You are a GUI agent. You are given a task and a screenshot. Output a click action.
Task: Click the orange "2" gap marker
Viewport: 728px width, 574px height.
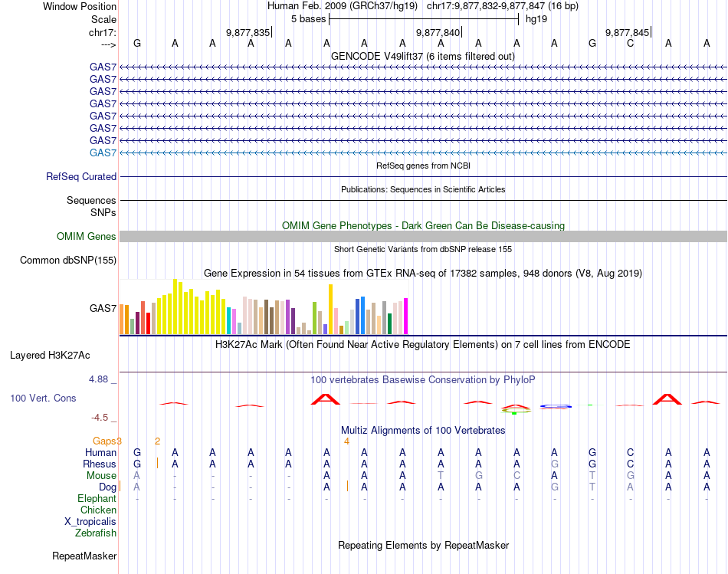coord(157,441)
